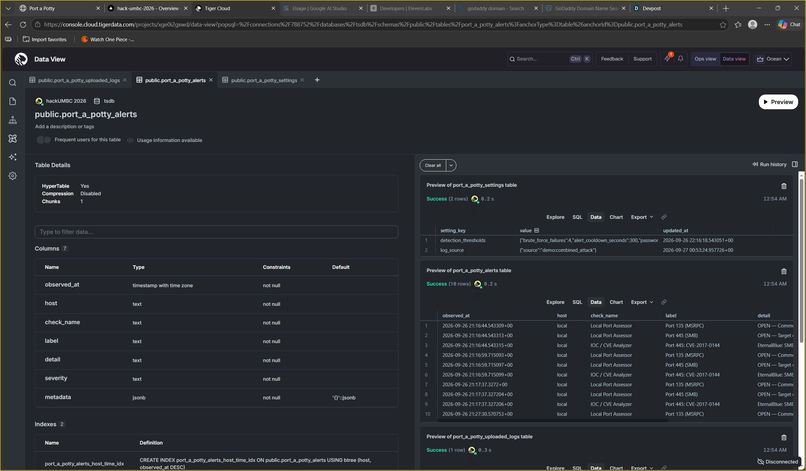Open Import favorites bookmark
The width and height of the screenshot is (806, 471).
[x=45, y=39]
